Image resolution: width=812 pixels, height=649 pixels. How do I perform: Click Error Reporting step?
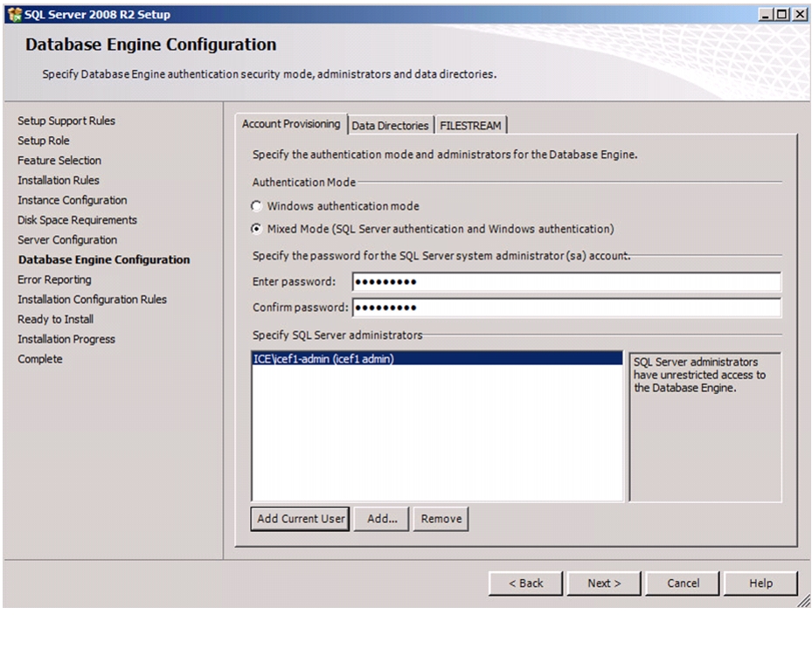click(x=54, y=280)
